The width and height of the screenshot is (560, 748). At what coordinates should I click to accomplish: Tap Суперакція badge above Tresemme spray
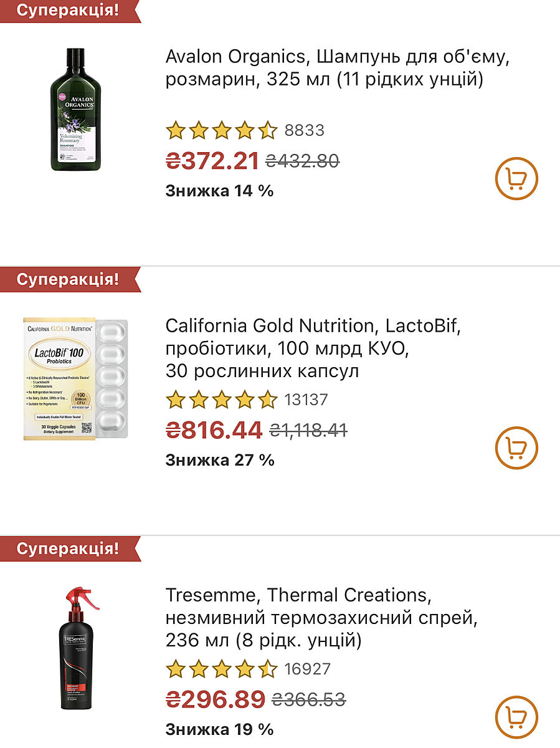pyautogui.click(x=67, y=549)
